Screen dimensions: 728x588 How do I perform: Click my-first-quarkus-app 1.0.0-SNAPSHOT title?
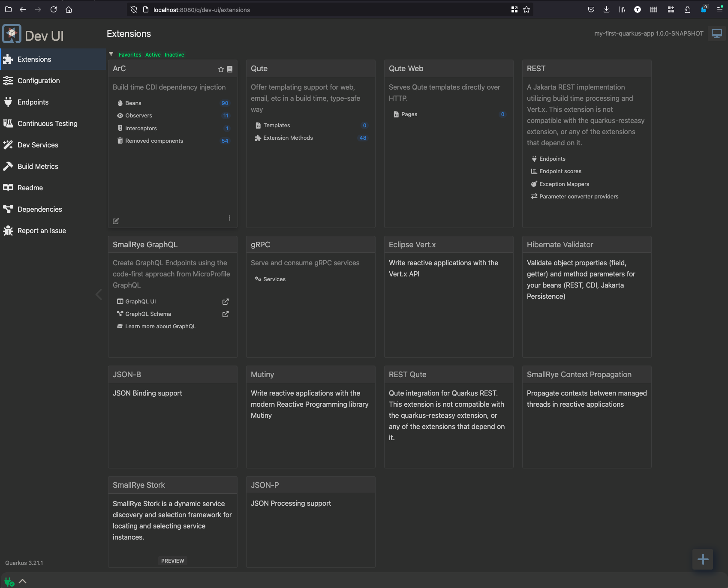649,33
